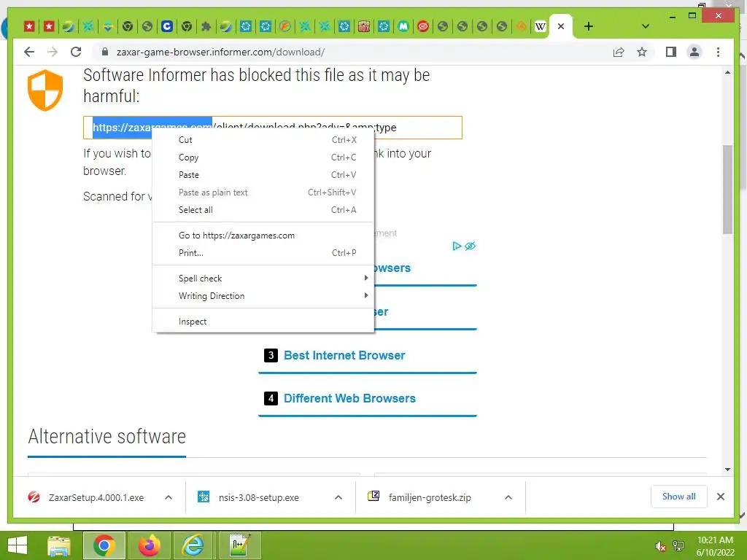The image size is (747, 560).
Task: Hide the ad using eye icon
Action: coord(471,246)
